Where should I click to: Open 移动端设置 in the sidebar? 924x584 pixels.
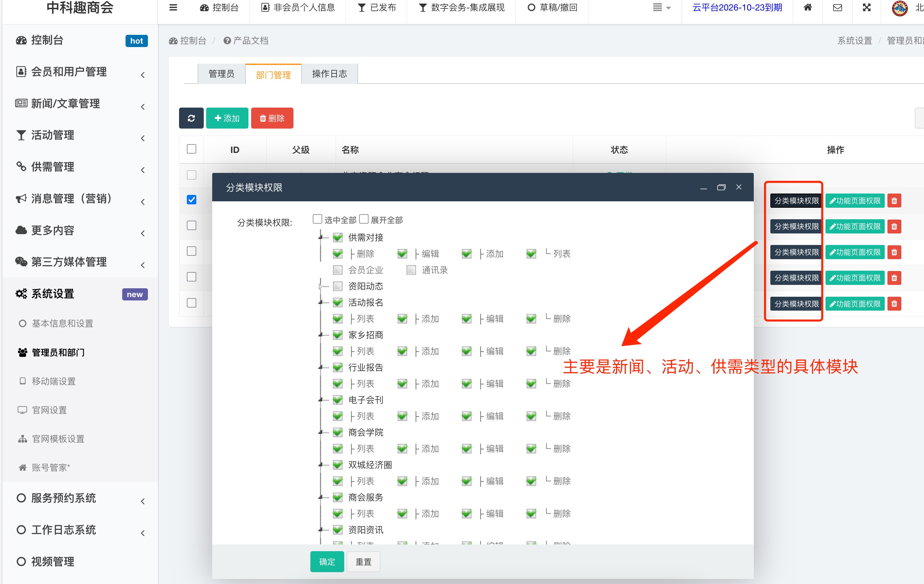53,381
